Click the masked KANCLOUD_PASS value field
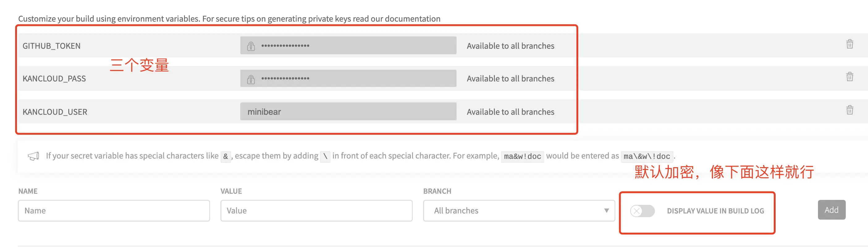The image size is (868, 248). coord(354,78)
